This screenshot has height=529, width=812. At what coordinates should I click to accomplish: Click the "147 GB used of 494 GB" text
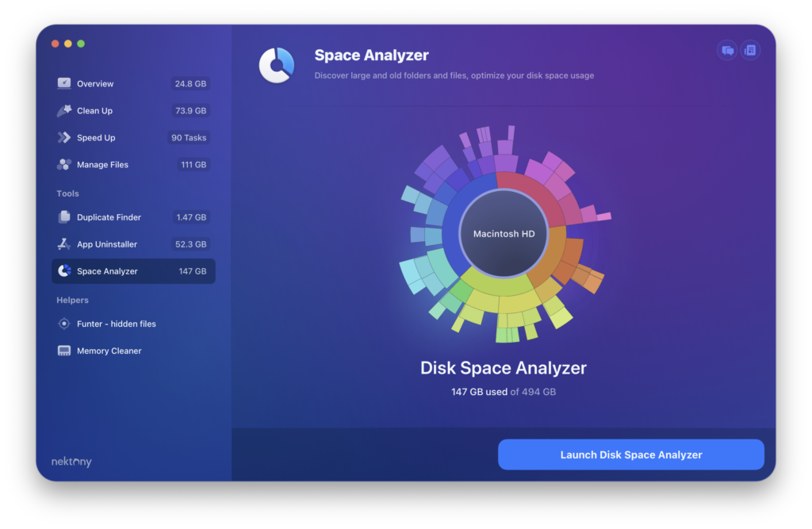pyautogui.click(x=504, y=392)
